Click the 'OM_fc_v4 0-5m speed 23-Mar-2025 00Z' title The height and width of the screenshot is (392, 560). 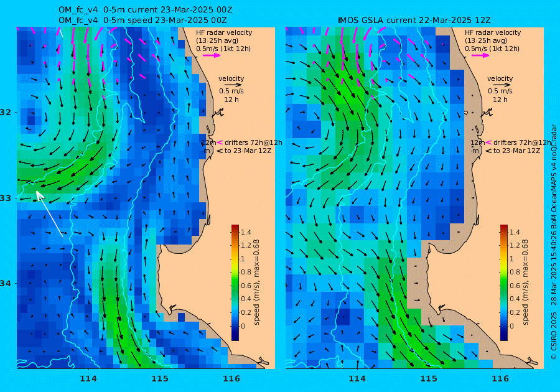pos(142,21)
